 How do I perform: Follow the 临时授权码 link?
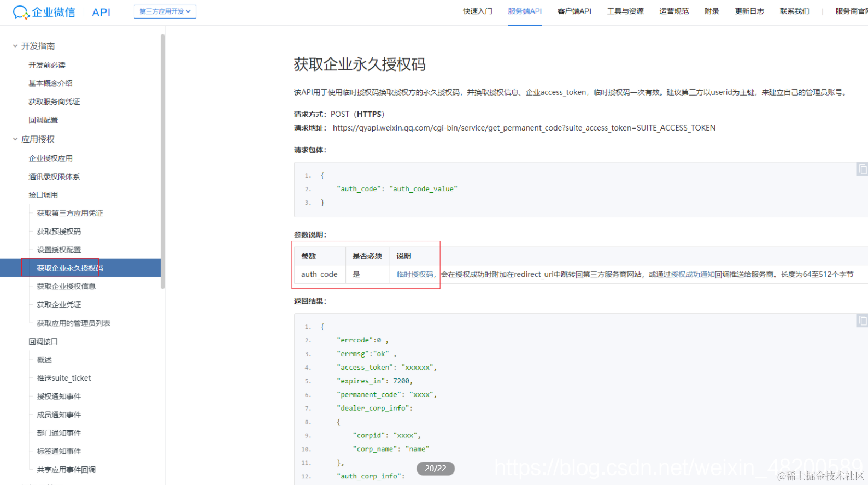coord(415,275)
